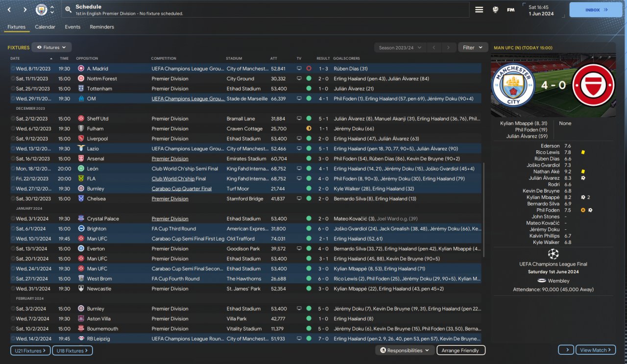Toggle the tick circle on the Aston Villa row
The height and width of the screenshot is (364, 627).
(x=13, y=318)
